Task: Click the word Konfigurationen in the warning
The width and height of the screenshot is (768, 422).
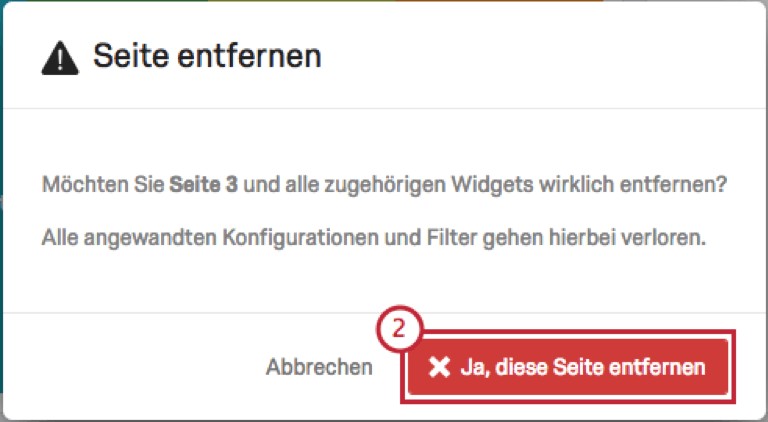Action: pos(301,238)
